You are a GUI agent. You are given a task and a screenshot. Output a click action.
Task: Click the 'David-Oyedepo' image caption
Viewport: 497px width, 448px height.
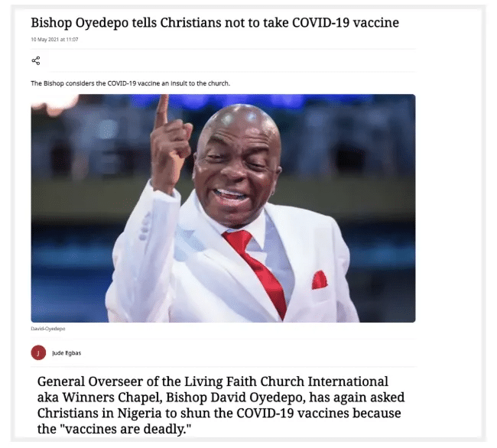click(x=48, y=329)
